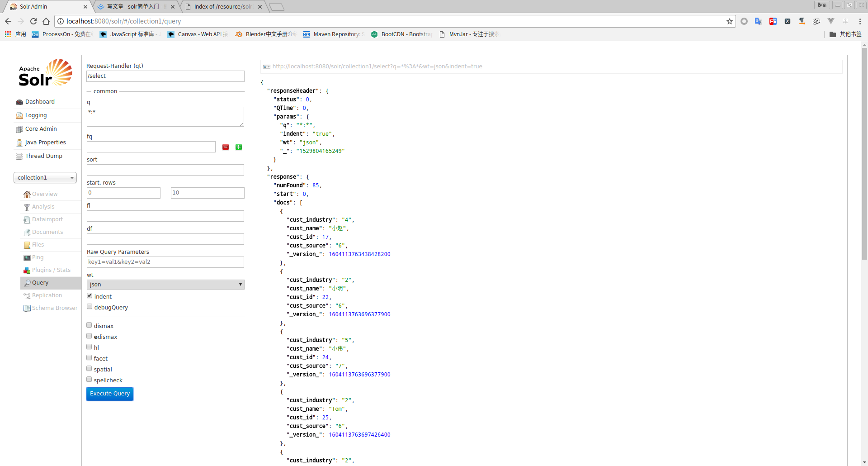868x466 pixels.
Task: View Java Properties page
Action: (45, 143)
